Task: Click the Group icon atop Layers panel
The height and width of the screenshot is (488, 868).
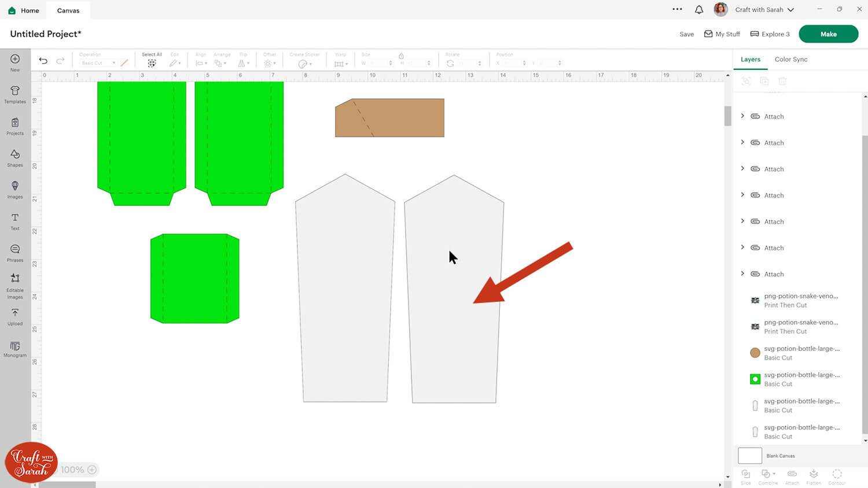Action: [746, 82]
